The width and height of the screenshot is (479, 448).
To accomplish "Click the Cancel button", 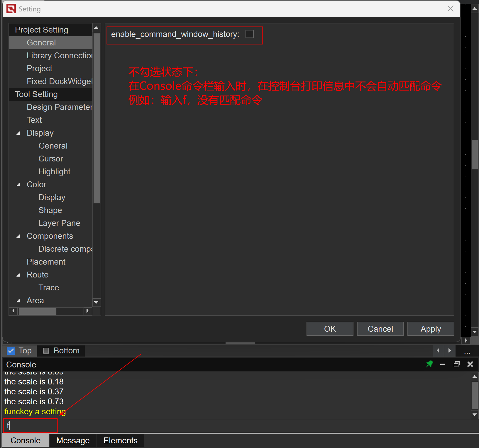I will 380,329.
